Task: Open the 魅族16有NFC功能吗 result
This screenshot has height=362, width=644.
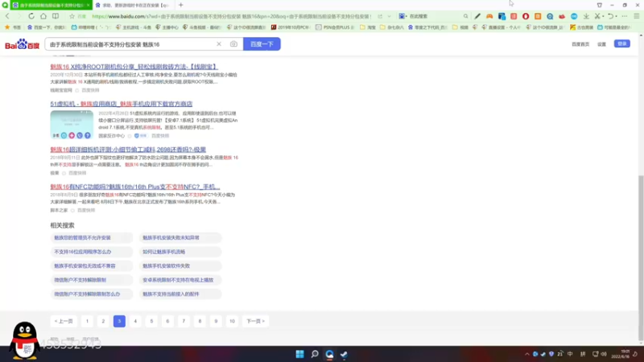Action: (135, 187)
